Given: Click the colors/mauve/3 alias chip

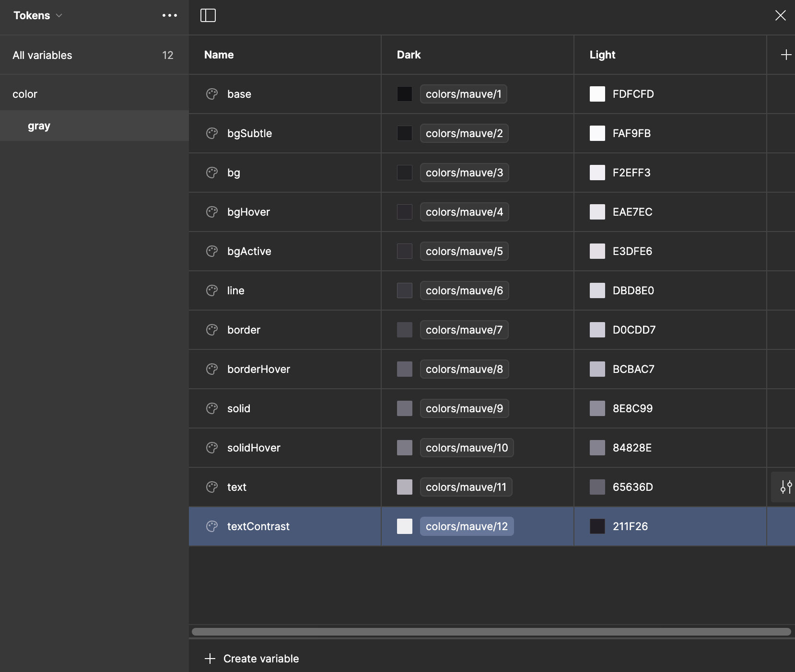Looking at the screenshot, I should coord(465,173).
